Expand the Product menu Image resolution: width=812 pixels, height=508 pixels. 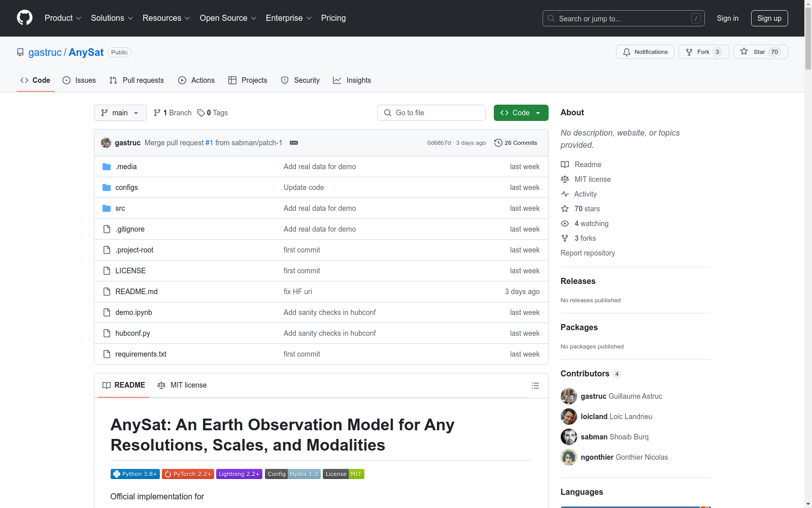coord(63,18)
